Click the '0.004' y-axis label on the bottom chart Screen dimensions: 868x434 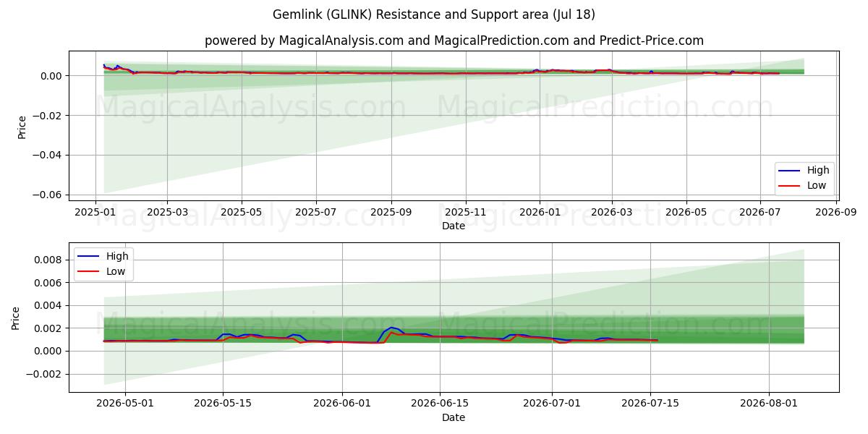(x=49, y=305)
